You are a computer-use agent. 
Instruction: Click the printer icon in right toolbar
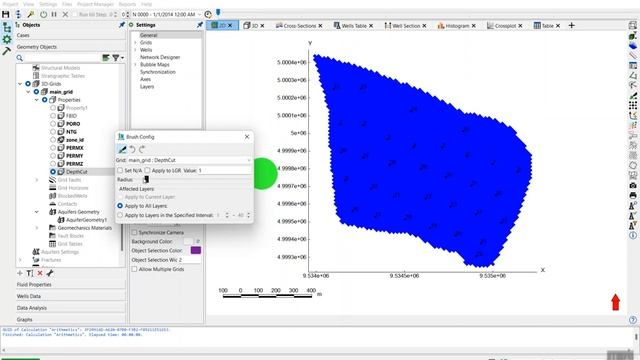coord(633,196)
